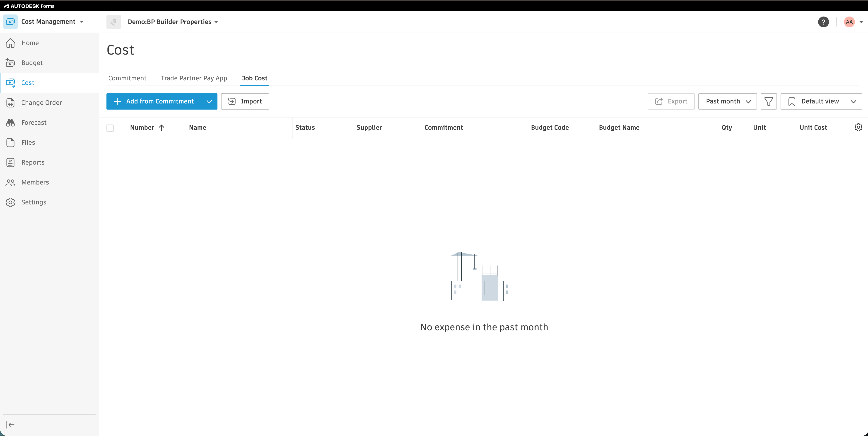Sort by the Number column header
Screen dimensions: 868x436
click(x=142, y=128)
